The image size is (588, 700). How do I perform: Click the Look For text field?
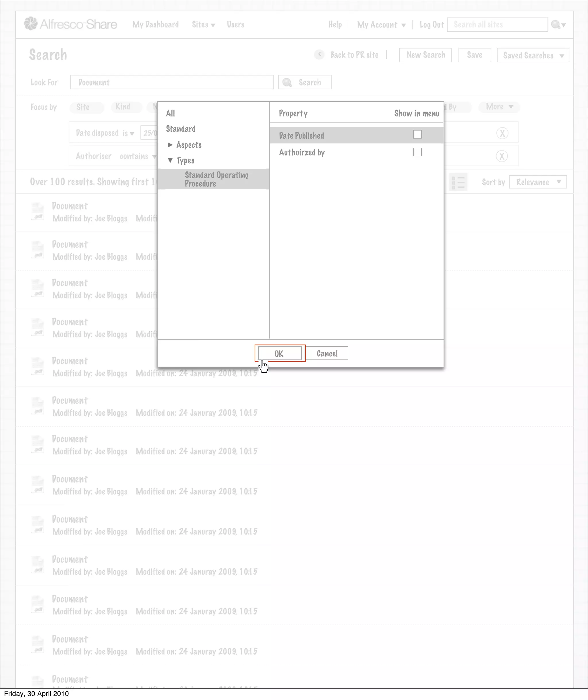[x=171, y=82]
